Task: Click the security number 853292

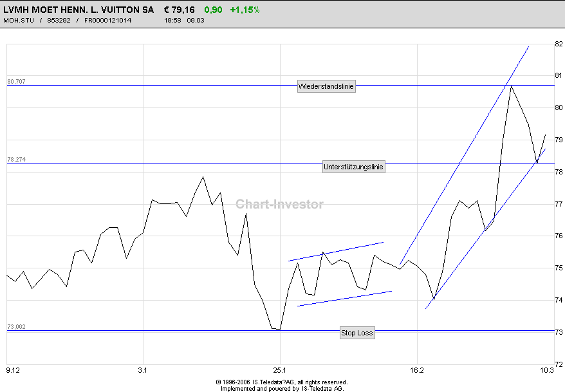Action: coord(59,21)
